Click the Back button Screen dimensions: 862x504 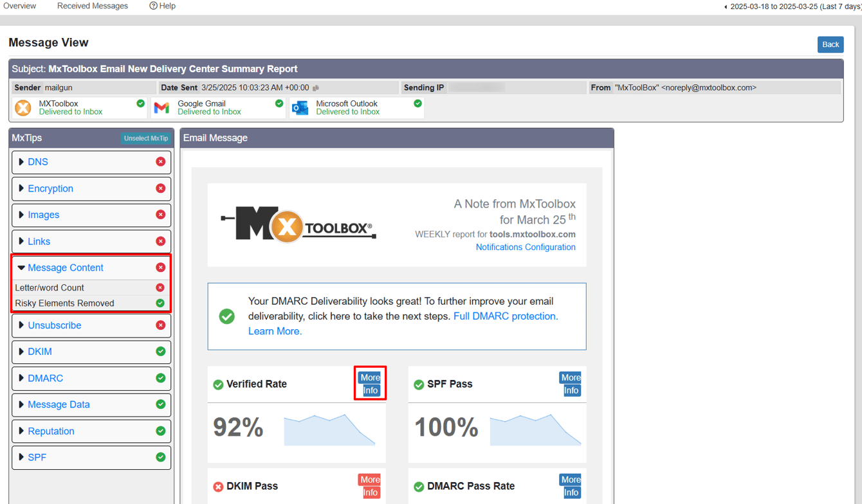tap(830, 44)
